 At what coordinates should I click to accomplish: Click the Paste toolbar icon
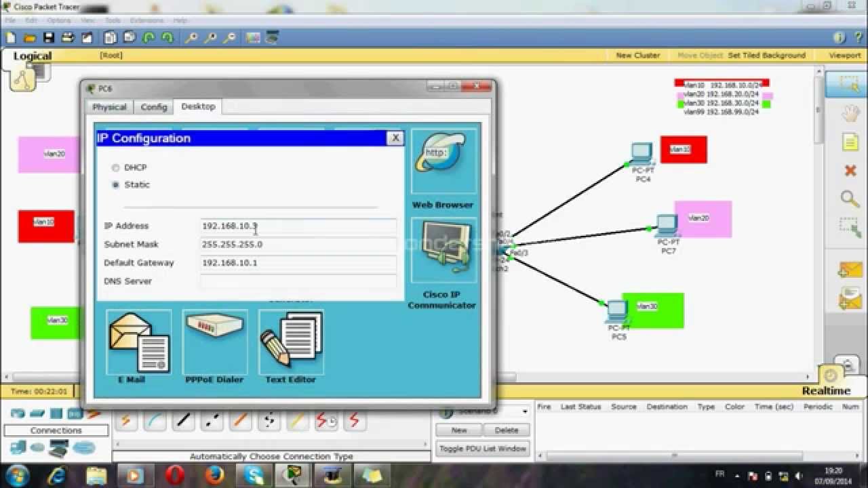129,38
